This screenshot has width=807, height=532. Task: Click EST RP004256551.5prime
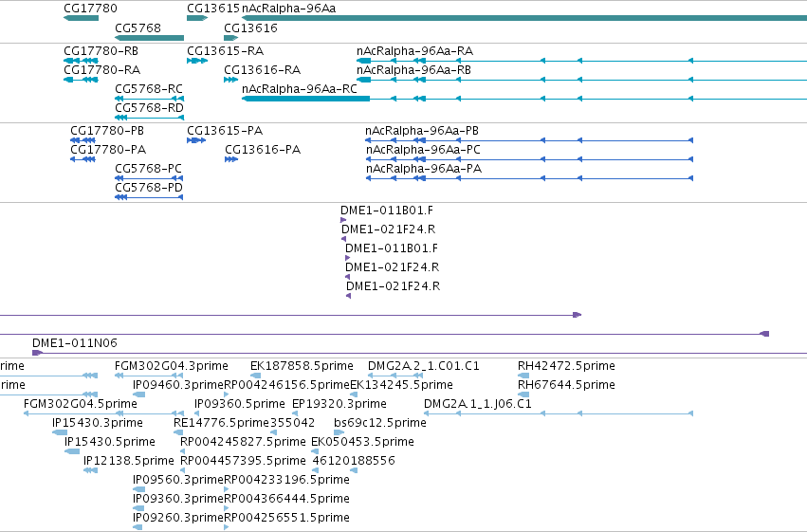286,518
